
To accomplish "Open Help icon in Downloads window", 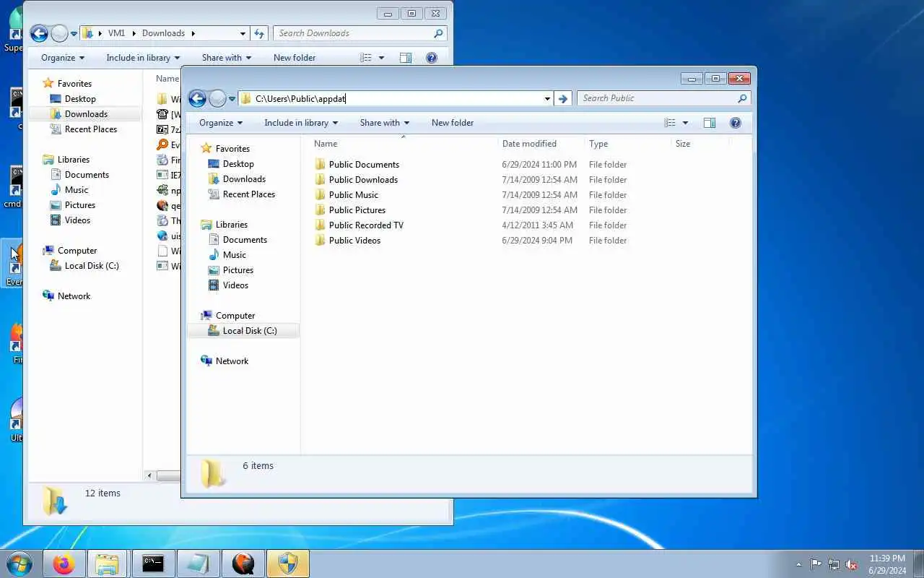I will pos(432,58).
